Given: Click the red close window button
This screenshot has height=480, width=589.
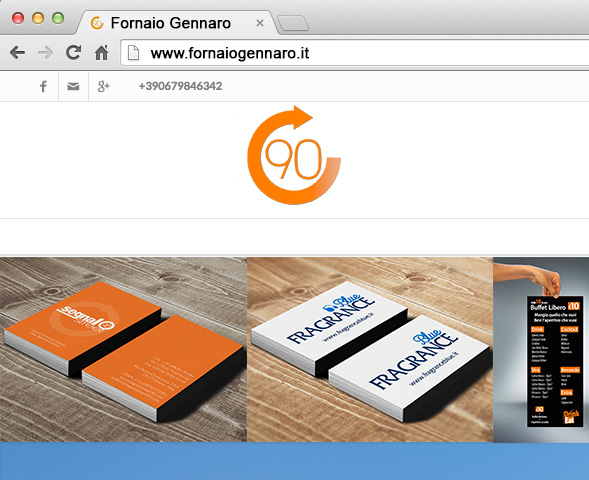Looking at the screenshot, I should click(x=18, y=18).
